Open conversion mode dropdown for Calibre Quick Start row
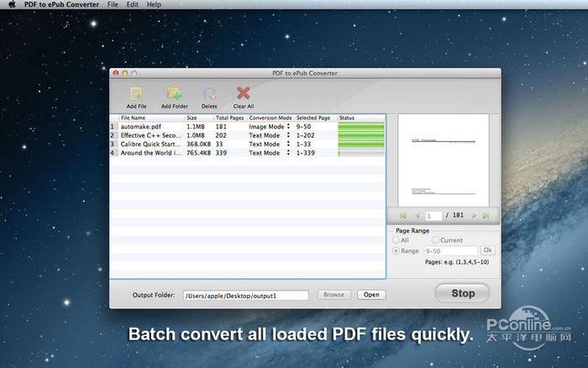 [288, 144]
